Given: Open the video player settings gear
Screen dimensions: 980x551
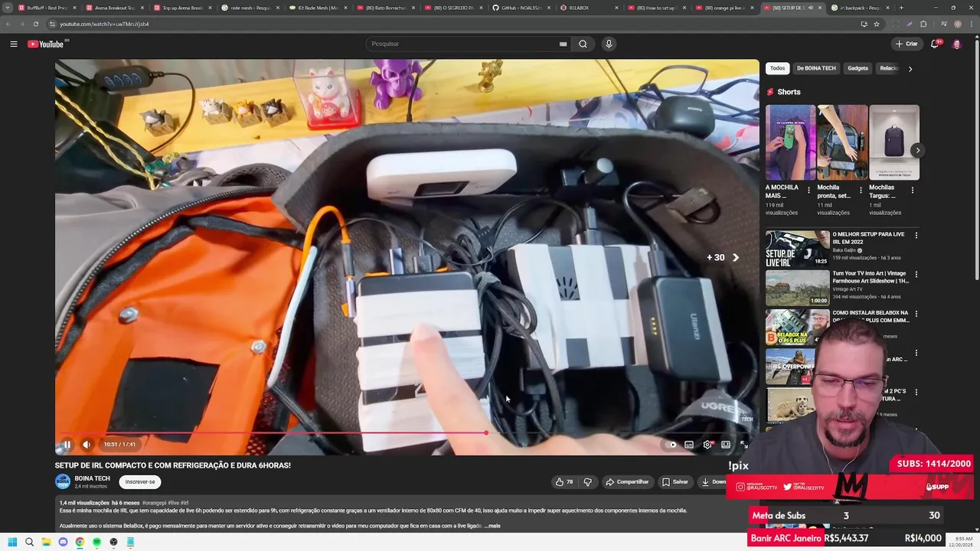Looking at the screenshot, I should pos(707,445).
